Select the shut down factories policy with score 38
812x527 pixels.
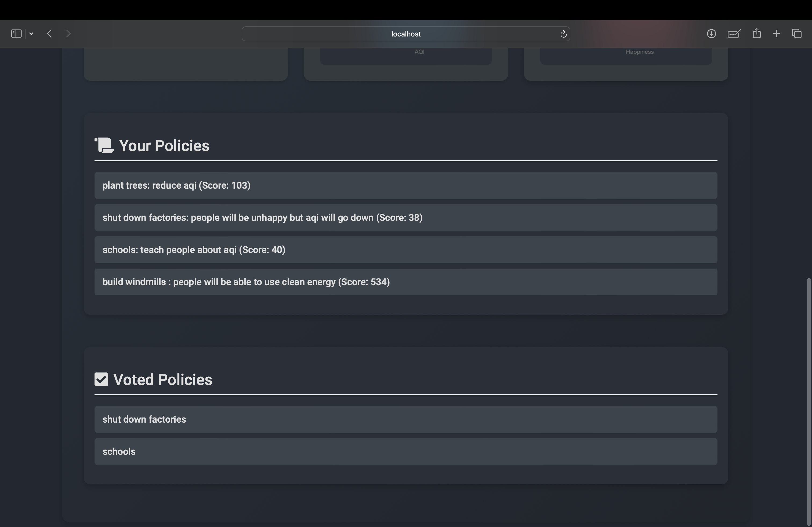pyautogui.click(x=406, y=217)
